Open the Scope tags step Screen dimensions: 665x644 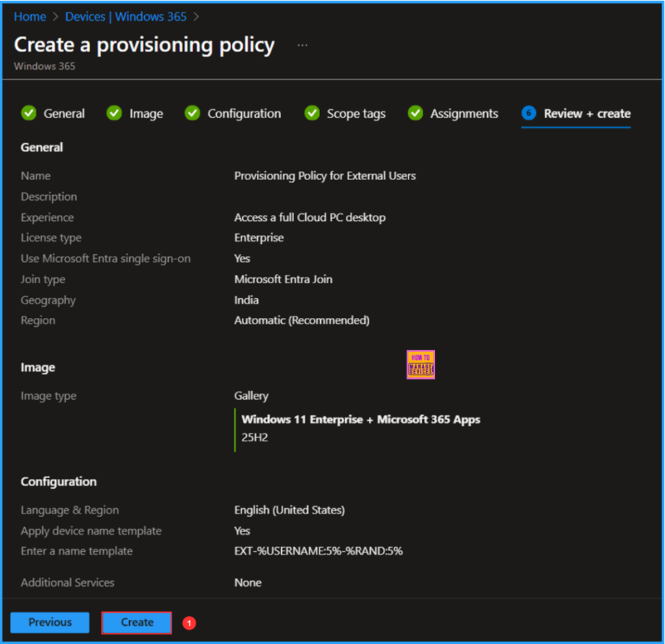tap(355, 113)
